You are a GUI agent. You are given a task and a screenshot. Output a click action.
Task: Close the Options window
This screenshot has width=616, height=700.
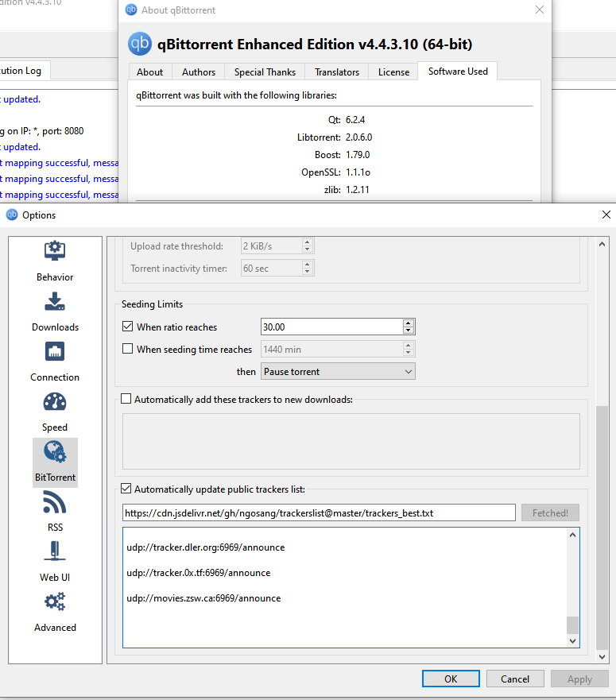606,215
